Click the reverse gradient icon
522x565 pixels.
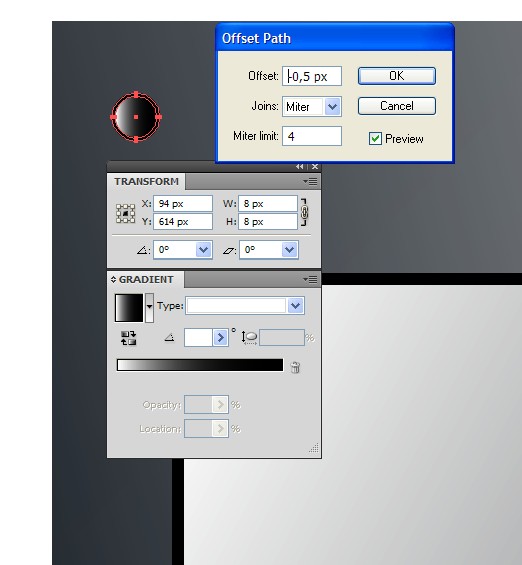click(129, 338)
